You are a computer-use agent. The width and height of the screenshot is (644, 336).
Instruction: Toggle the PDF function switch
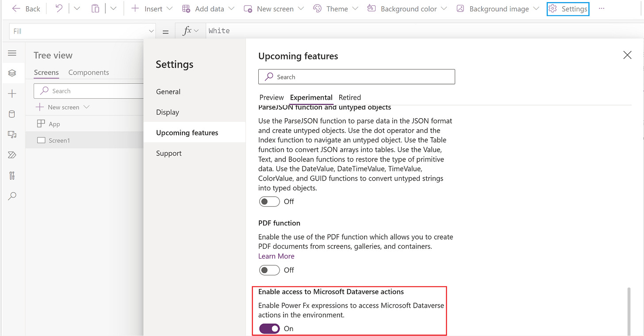tap(270, 270)
